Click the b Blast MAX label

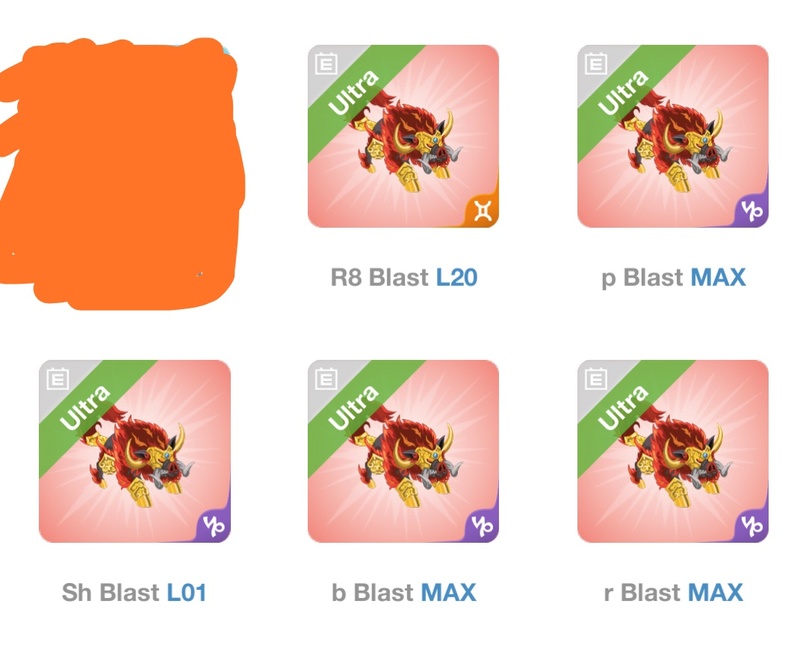tap(404, 593)
